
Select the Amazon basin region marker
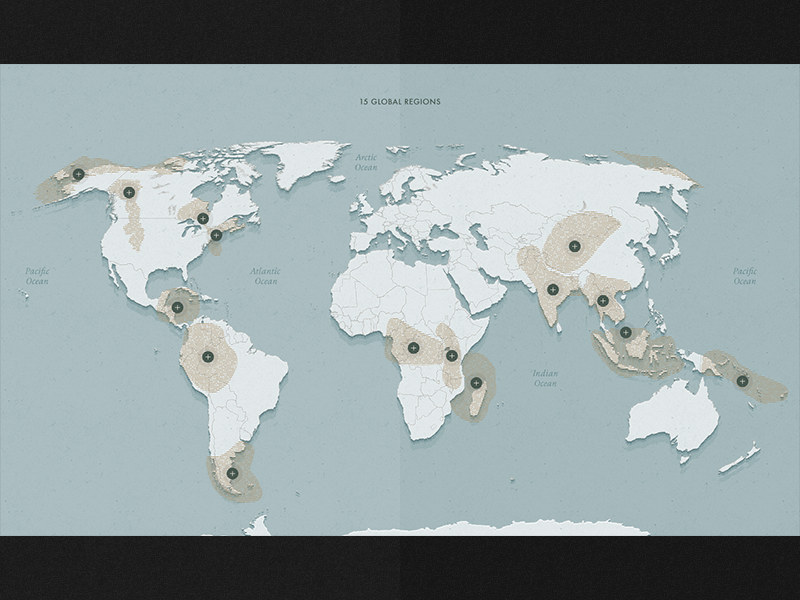tap(207, 358)
